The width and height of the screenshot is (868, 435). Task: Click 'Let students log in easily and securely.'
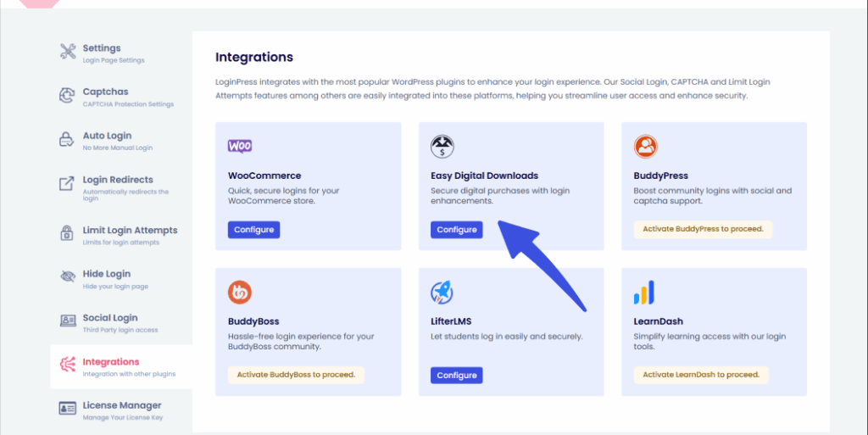tap(507, 337)
